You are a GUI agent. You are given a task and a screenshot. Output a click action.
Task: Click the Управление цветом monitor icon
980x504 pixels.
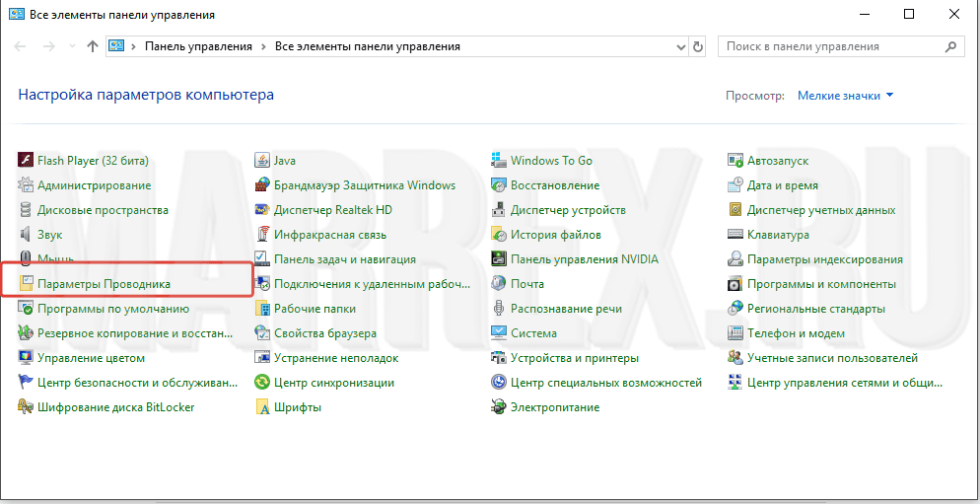25,358
